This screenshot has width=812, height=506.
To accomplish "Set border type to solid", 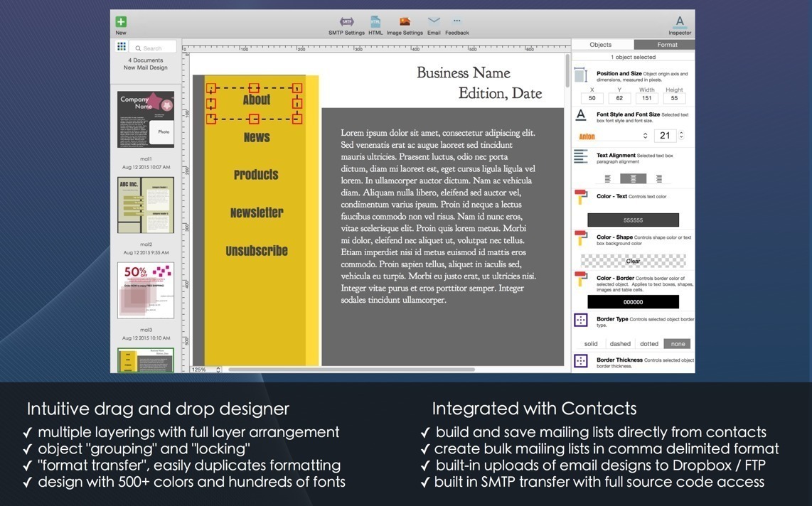I will tap(591, 344).
